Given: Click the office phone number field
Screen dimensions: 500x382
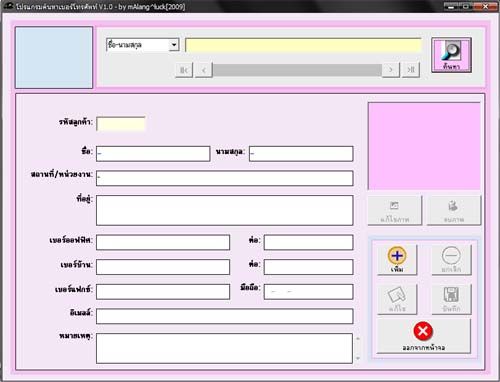Looking at the screenshot, I should coord(163,242).
